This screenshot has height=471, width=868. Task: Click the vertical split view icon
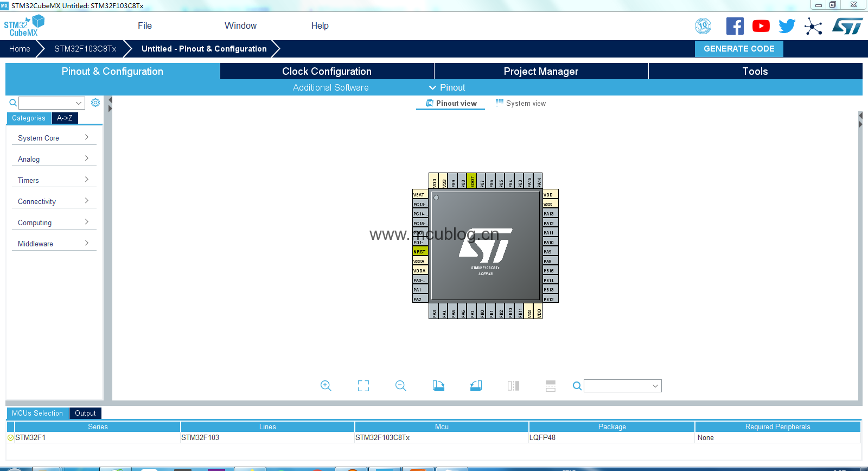click(513, 386)
